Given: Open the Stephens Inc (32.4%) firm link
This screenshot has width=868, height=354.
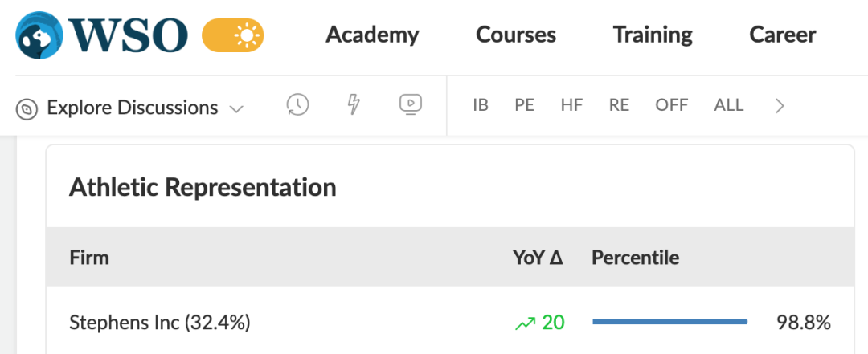Looking at the screenshot, I should pos(159,323).
